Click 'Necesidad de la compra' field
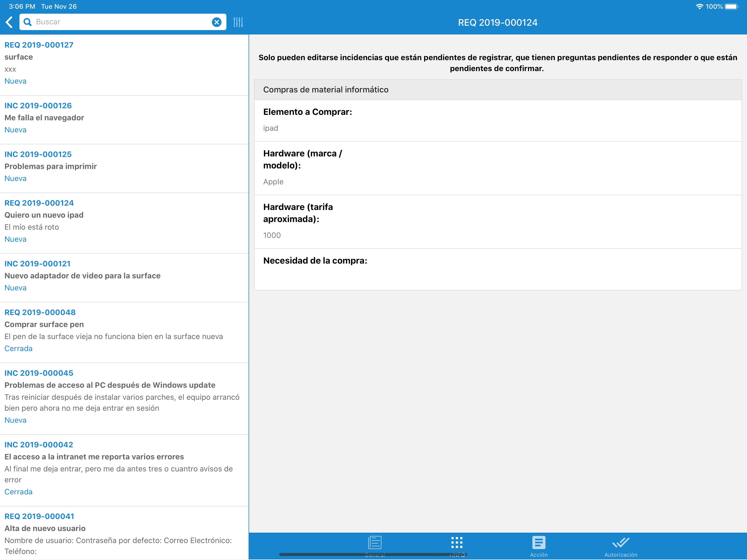 coord(498,270)
